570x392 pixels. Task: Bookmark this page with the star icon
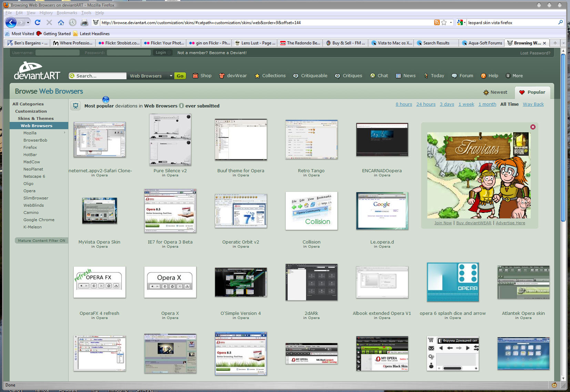(x=444, y=22)
